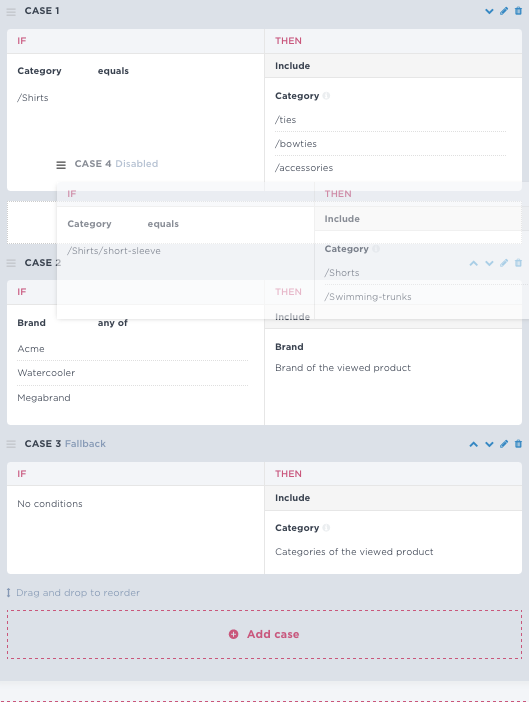Click the info icon beside Case 3 Category

pyautogui.click(x=326, y=528)
